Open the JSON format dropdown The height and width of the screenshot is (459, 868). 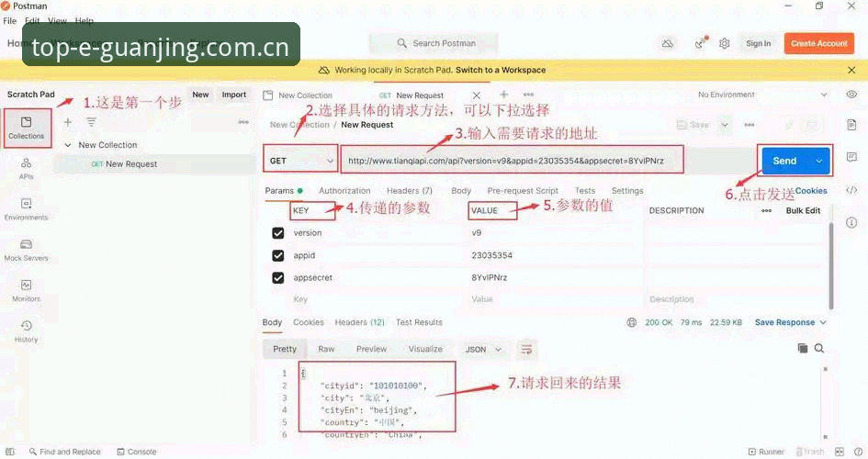click(483, 350)
